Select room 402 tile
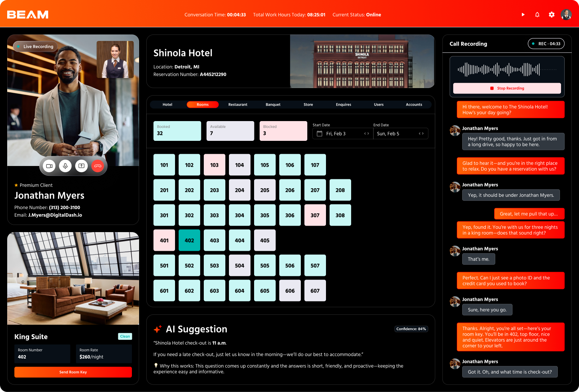 [189, 240]
